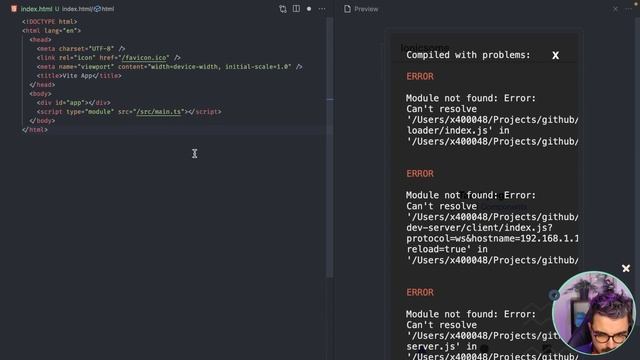The width and height of the screenshot is (640, 360).
Task: Open Preview panel more actions menu
Action: click(x=629, y=9)
